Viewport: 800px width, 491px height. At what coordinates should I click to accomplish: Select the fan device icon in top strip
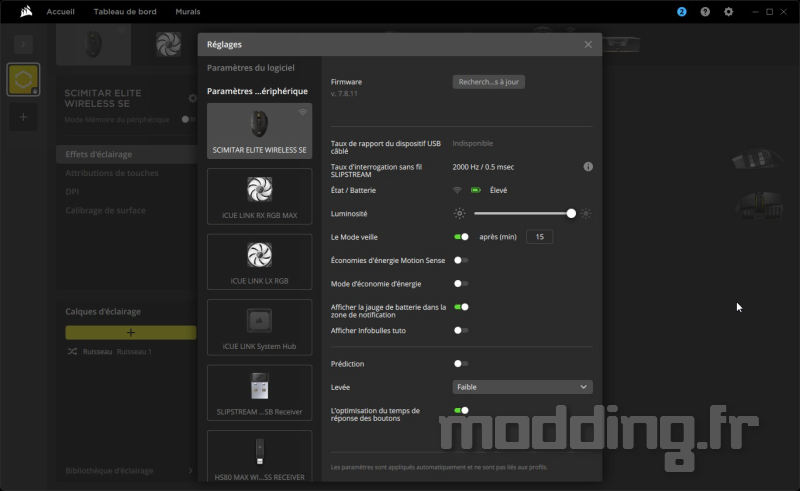pyautogui.click(x=168, y=44)
